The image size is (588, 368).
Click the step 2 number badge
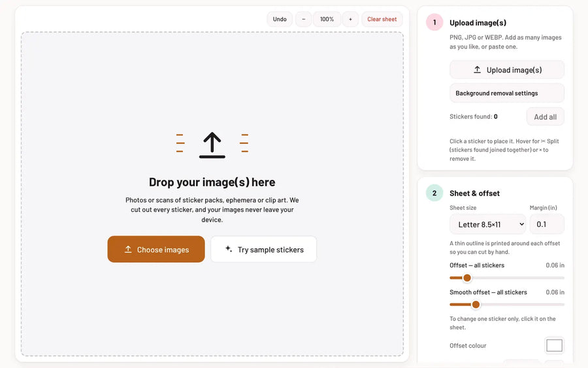(x=434, y=193)
